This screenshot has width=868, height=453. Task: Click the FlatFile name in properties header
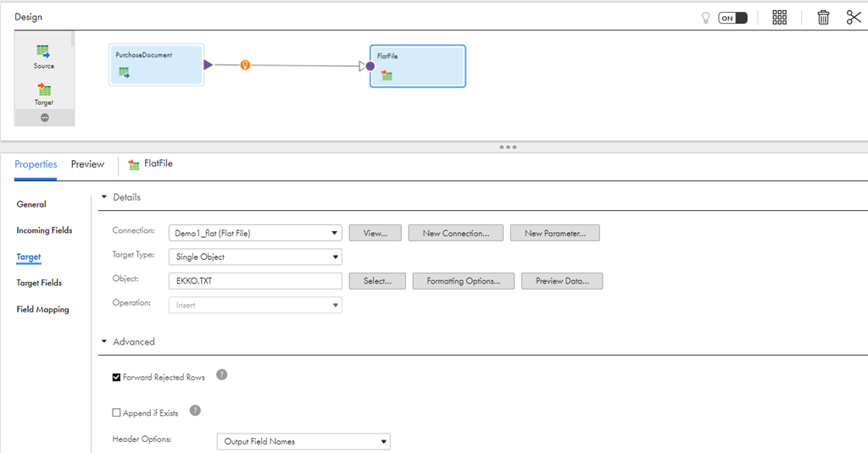[x=159, y=163]
